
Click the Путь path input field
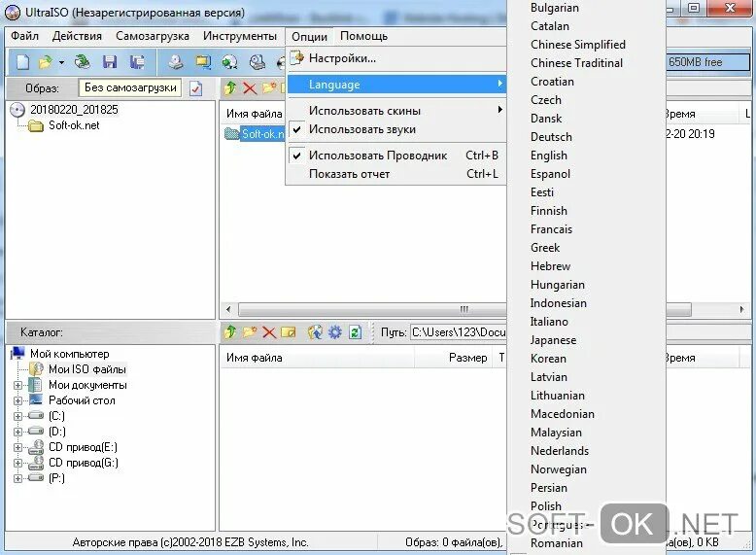tap(458, 332)
